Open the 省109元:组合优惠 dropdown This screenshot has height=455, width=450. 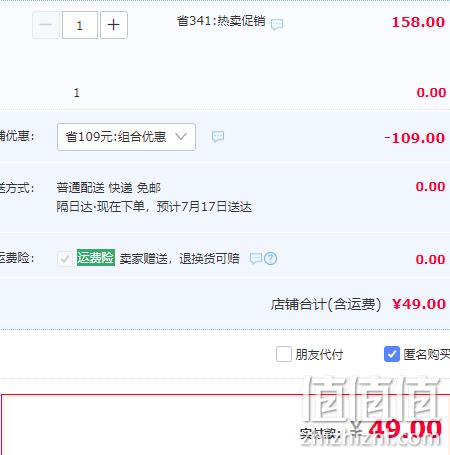point(126,137)
